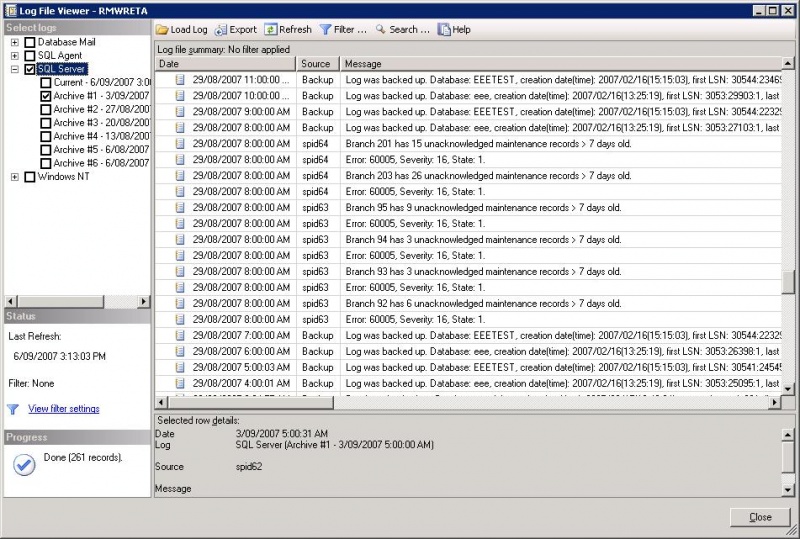Select the SQL Server tree label
Viewport: 800px width, 539px height.
click(62, 69)
